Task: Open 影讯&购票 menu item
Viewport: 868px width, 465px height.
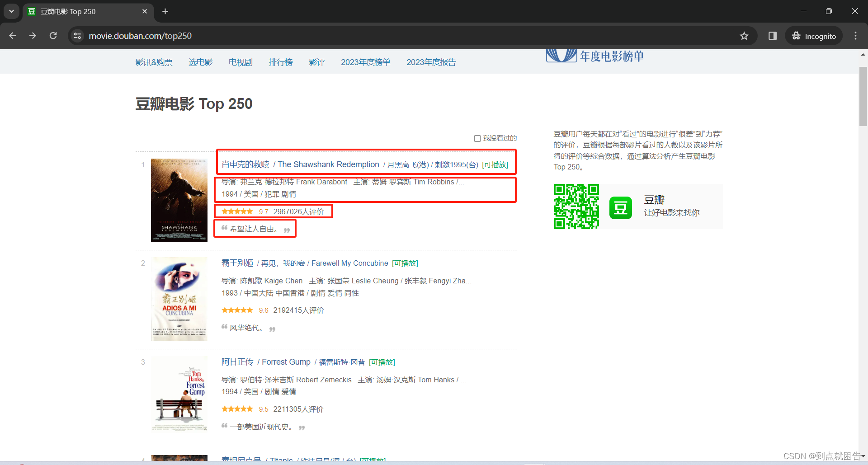Action: 154,62
